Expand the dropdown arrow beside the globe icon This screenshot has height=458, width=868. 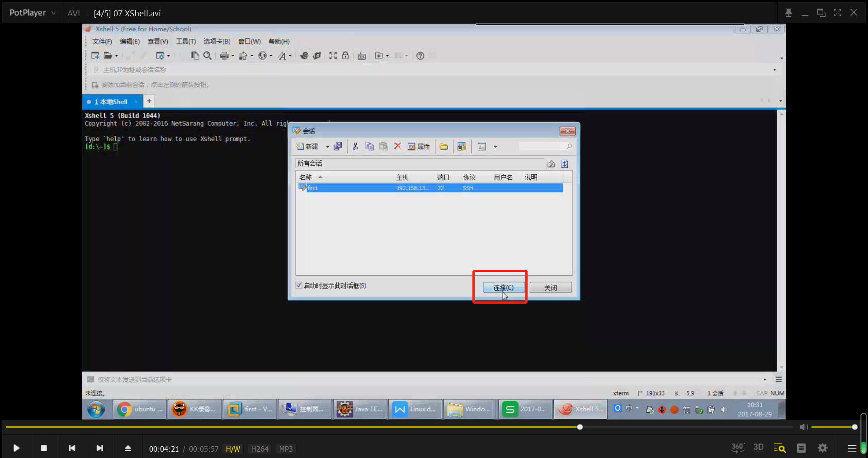click(271, 56)
